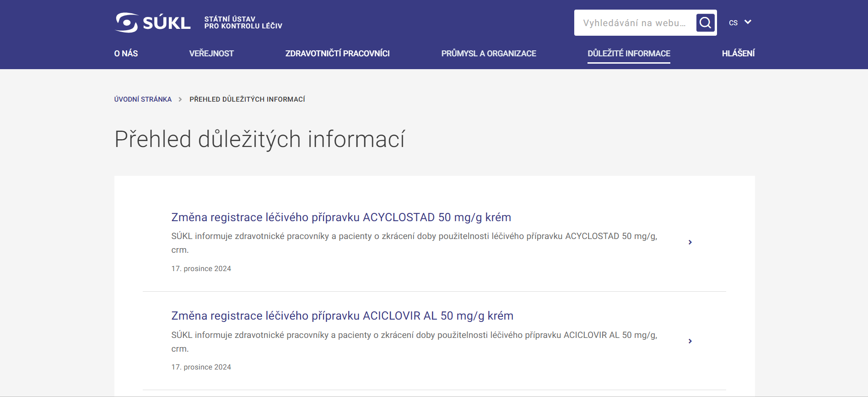Click the Přehled důležitých informací heading

point(259,139)
